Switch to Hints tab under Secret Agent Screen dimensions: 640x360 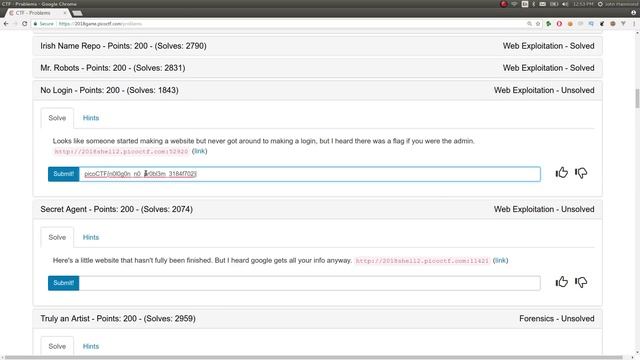[x=91, y=237]
